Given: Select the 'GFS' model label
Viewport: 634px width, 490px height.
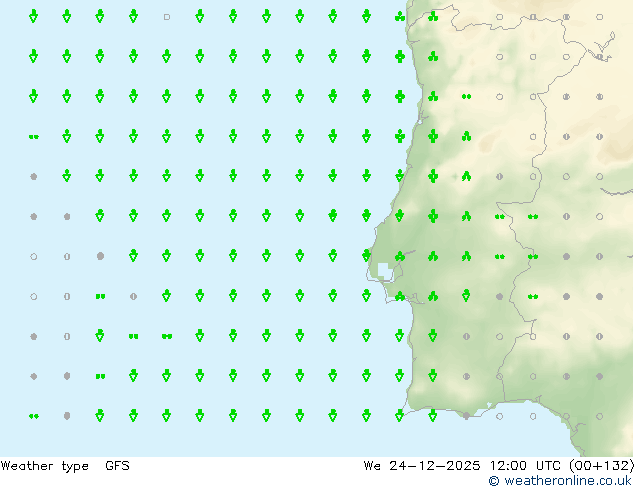Looking at the screenshot, I should point(117,466).
